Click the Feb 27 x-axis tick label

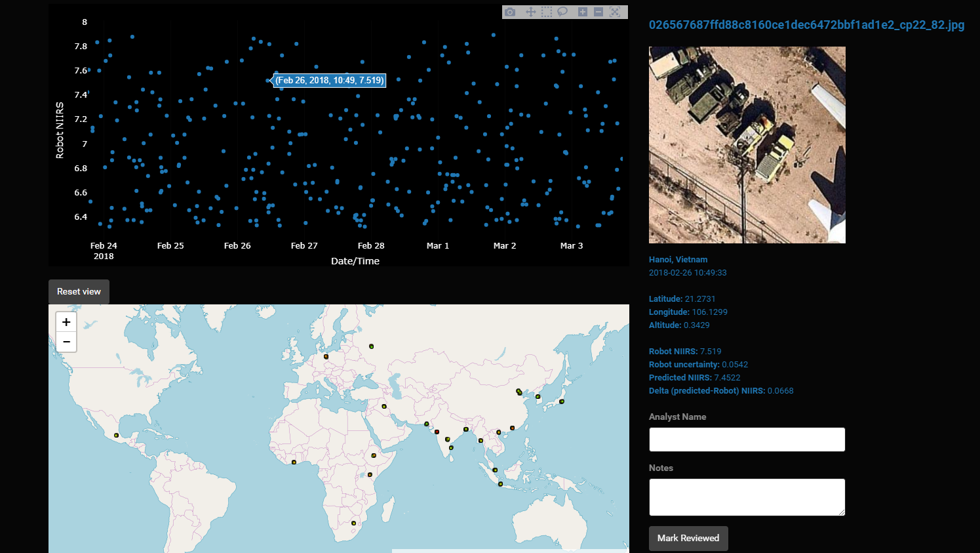click(x=304, y=246)
